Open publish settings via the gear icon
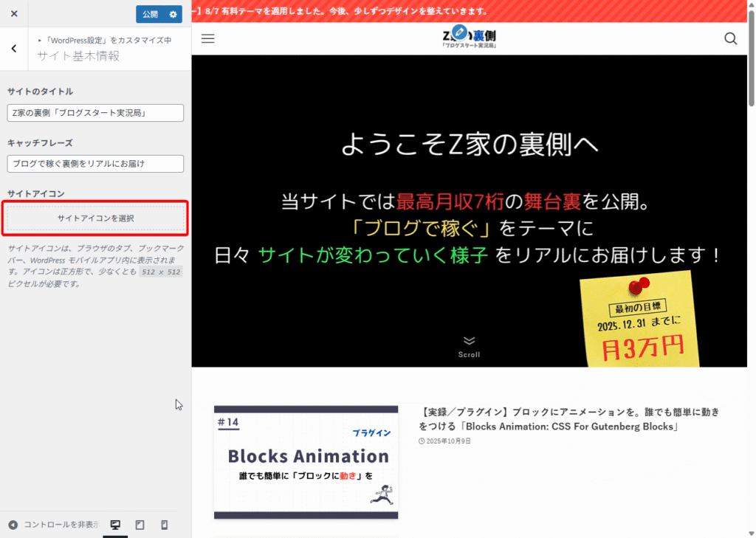Screen dimensions: 756x538 click(173, 14)
